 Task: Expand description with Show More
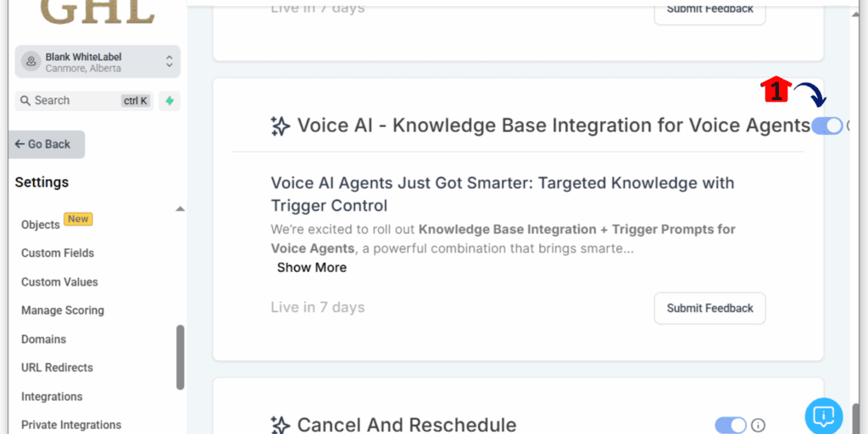(312, 268)
